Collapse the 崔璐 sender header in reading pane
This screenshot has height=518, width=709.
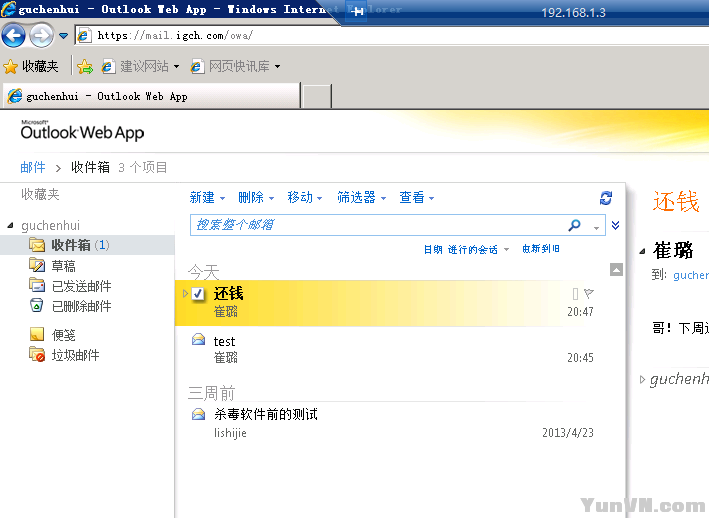click(x=642, y=251)
